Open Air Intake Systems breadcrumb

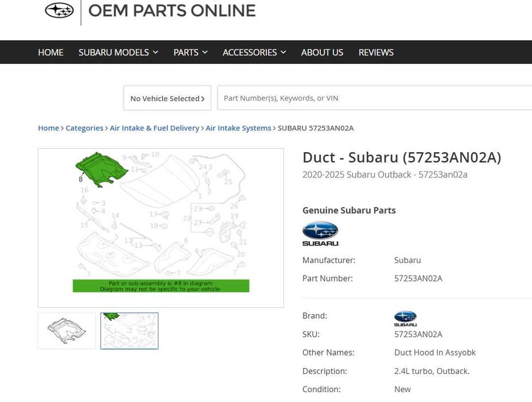pos(238,128)
